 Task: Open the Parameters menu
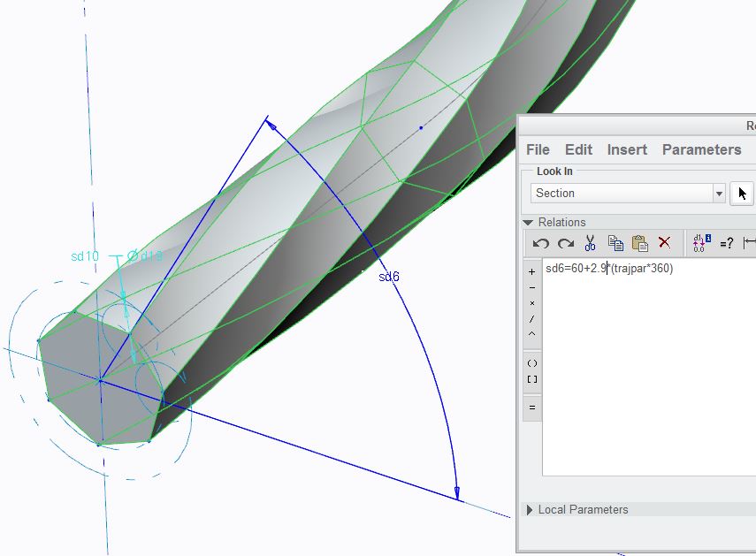[701, 150]
